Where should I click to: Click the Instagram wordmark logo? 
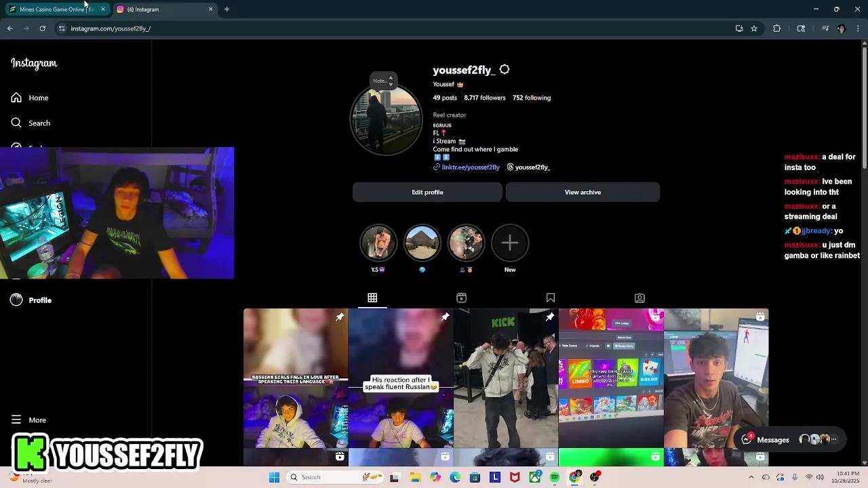34,63
